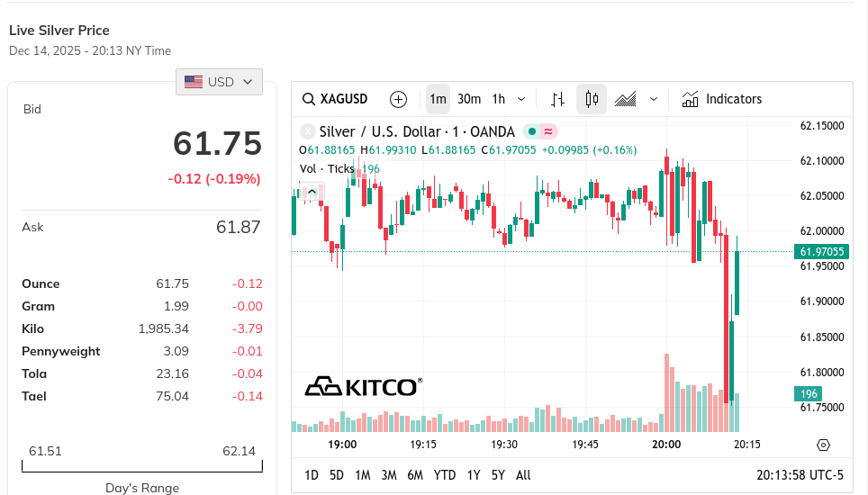Viewport: 868px width, 495px height.
Task: Click the Kitco logo on chart
Action: [364, 387]
